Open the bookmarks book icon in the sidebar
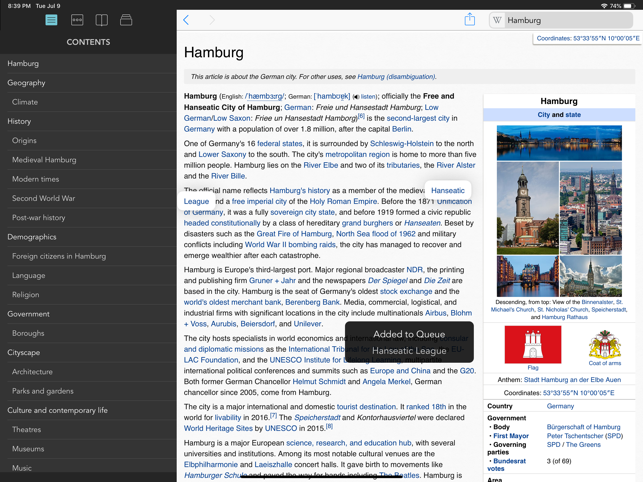This screenshot has width=643, height=482. click(x=101, y=20)
